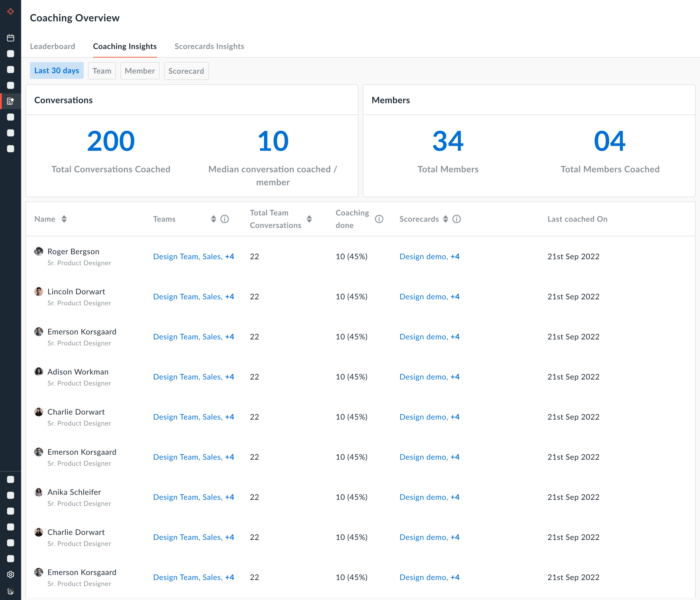
Task: Open the calendar icon in sidebar
Action: 10,38
